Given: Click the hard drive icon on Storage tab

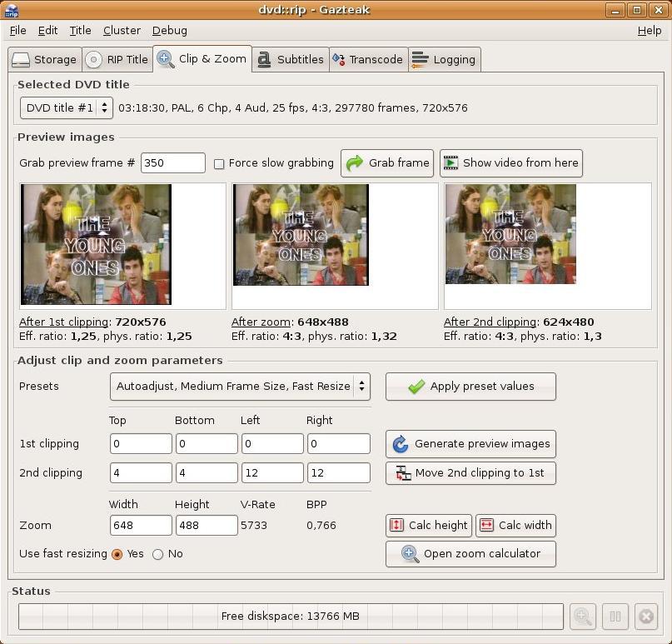Looking at the screenshot, I should click(21, 60).
